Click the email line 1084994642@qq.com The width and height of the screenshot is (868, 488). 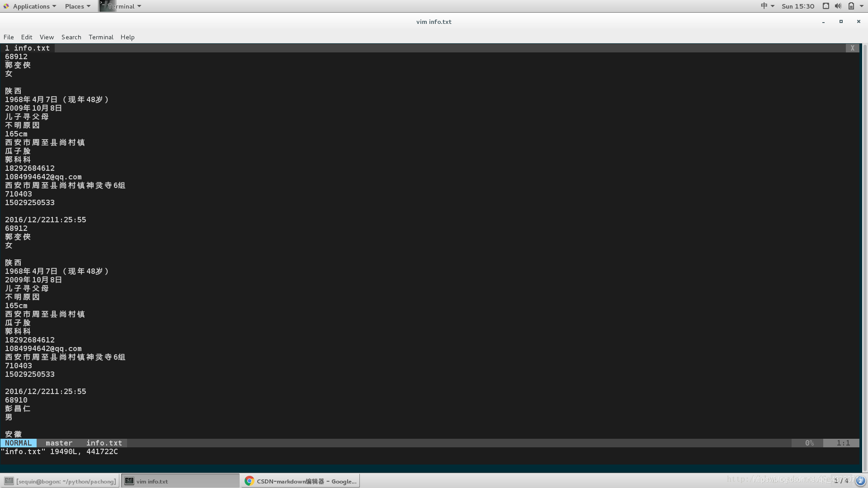click(43, 177)
